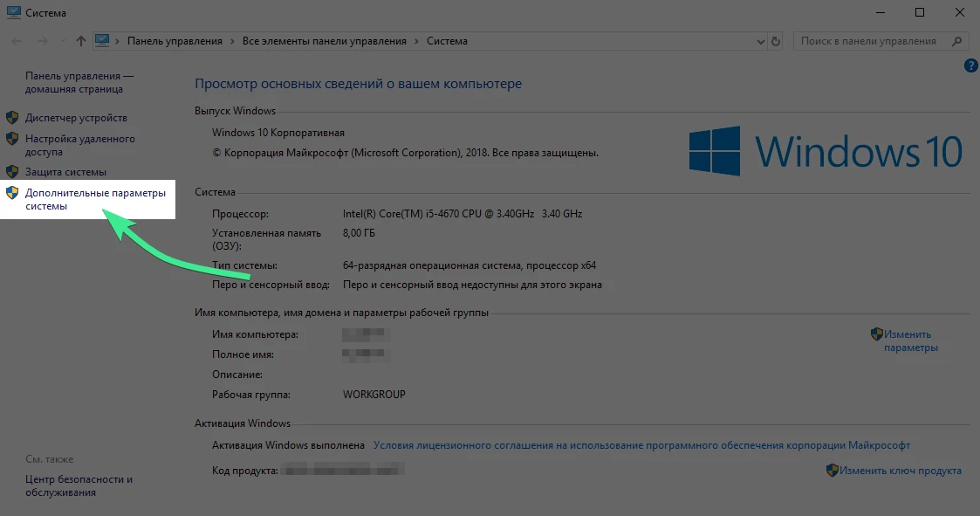Viewport: 980px width, 516px height.
Task: Click the up-one-level arrow button
Action: pyautogui.click(x=81, y=41)
